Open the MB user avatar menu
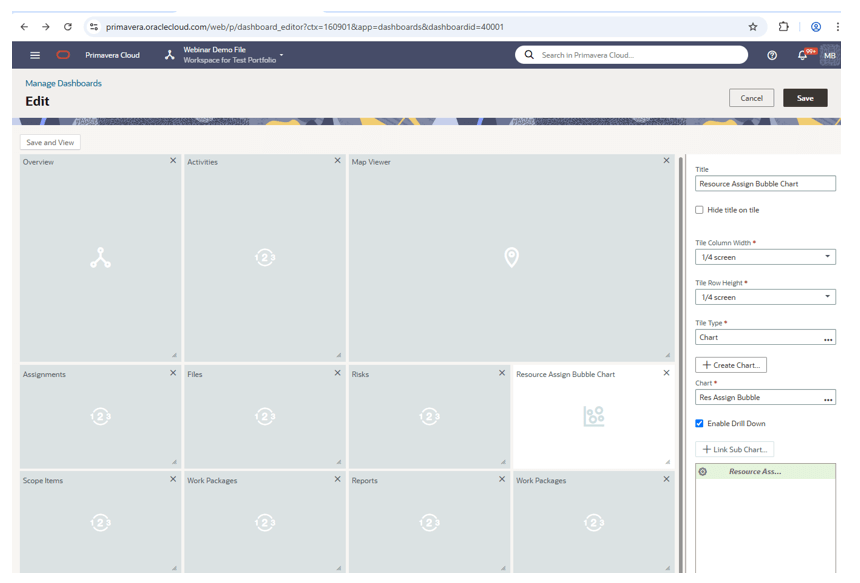Viewport: 860px width, 583px height. point(829,55)
